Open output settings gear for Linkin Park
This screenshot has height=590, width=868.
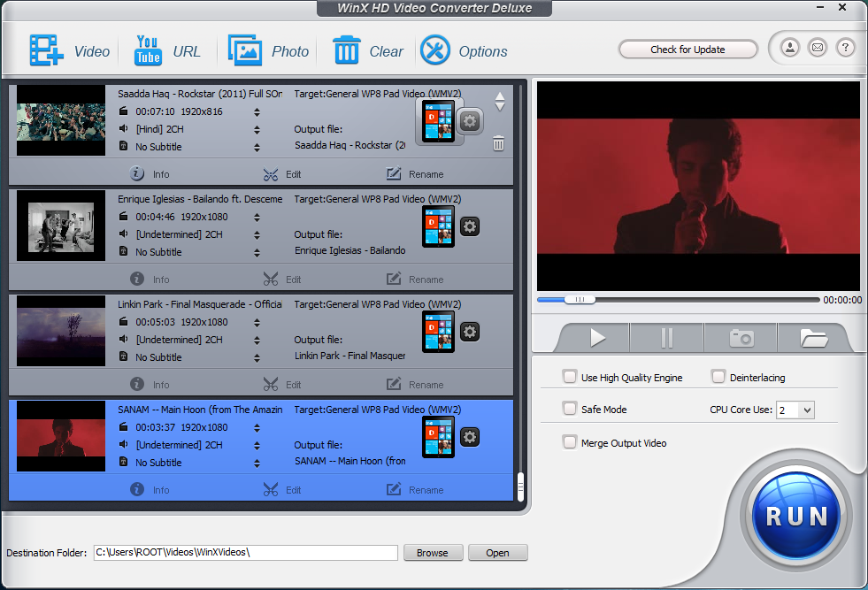tap(470, 332)
